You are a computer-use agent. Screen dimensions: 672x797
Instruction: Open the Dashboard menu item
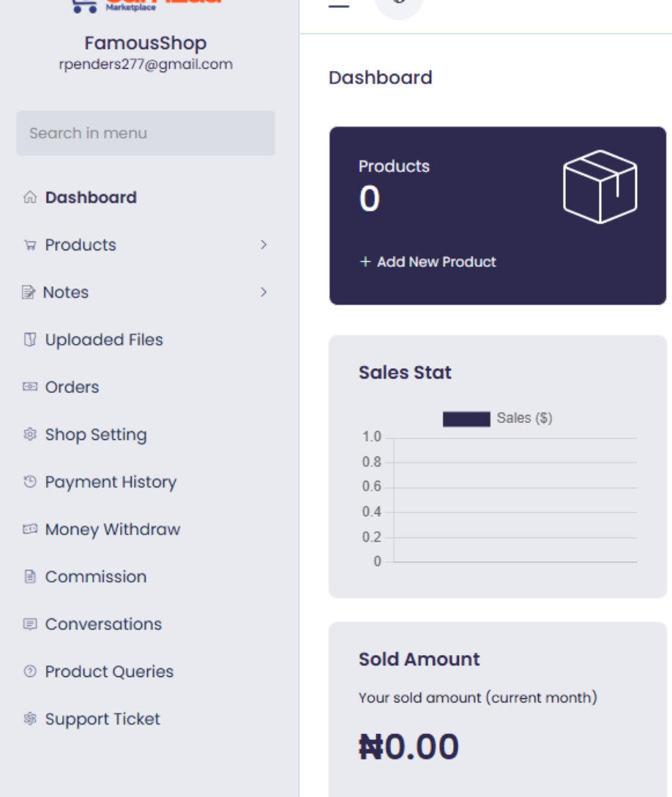coord(91,198)
